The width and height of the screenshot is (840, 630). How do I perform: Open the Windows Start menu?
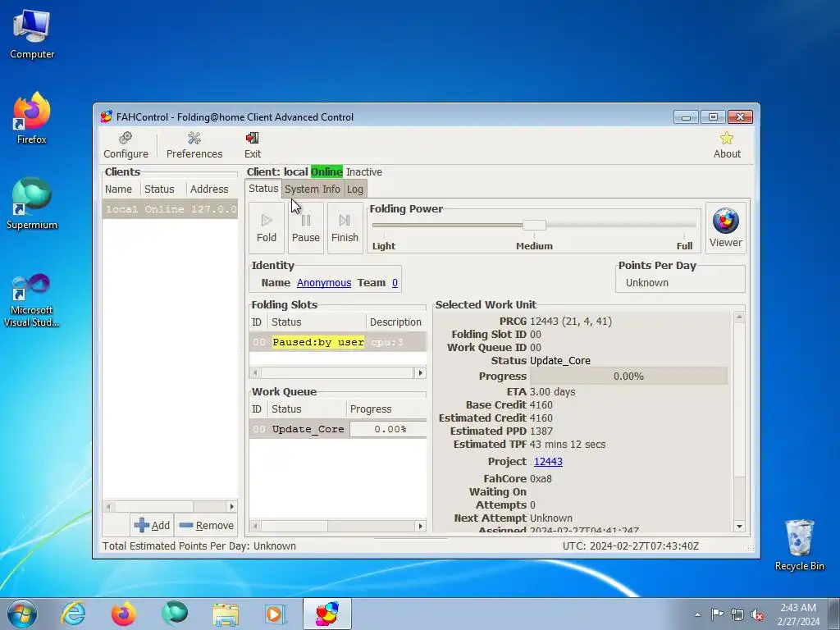coord(22,614)
